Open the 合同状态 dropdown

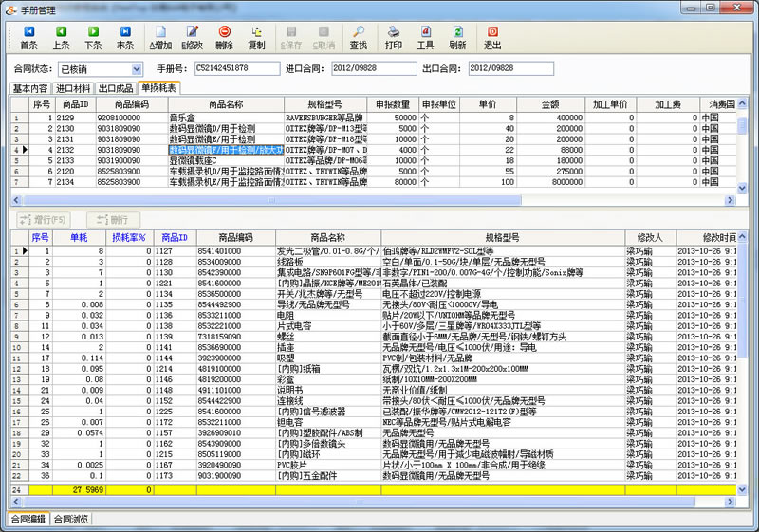137,69
